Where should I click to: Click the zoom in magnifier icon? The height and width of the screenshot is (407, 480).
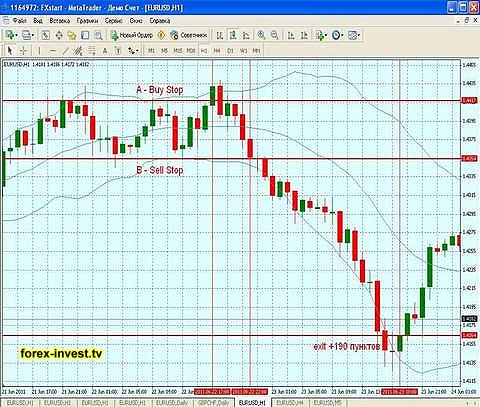coord(261,35)
